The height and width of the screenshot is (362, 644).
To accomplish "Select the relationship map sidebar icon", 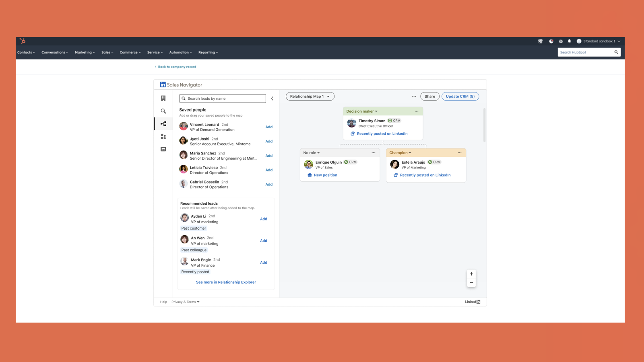I will [x=163, y=124].
